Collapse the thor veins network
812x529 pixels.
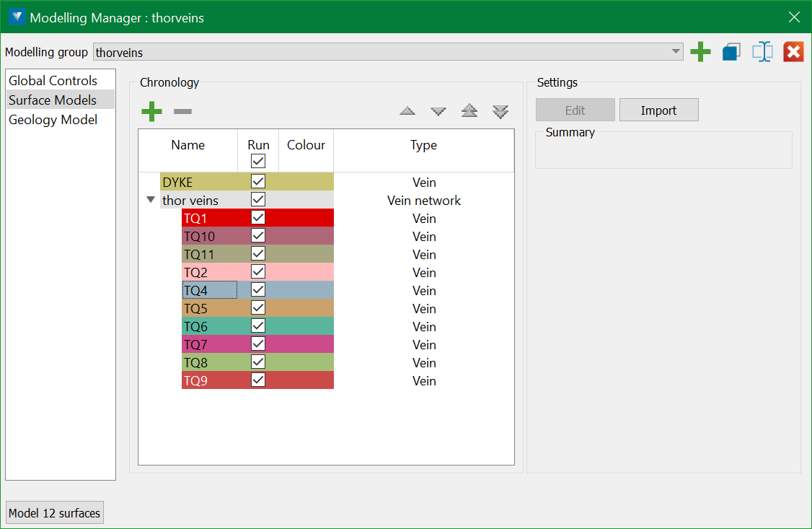click(151, 200)
